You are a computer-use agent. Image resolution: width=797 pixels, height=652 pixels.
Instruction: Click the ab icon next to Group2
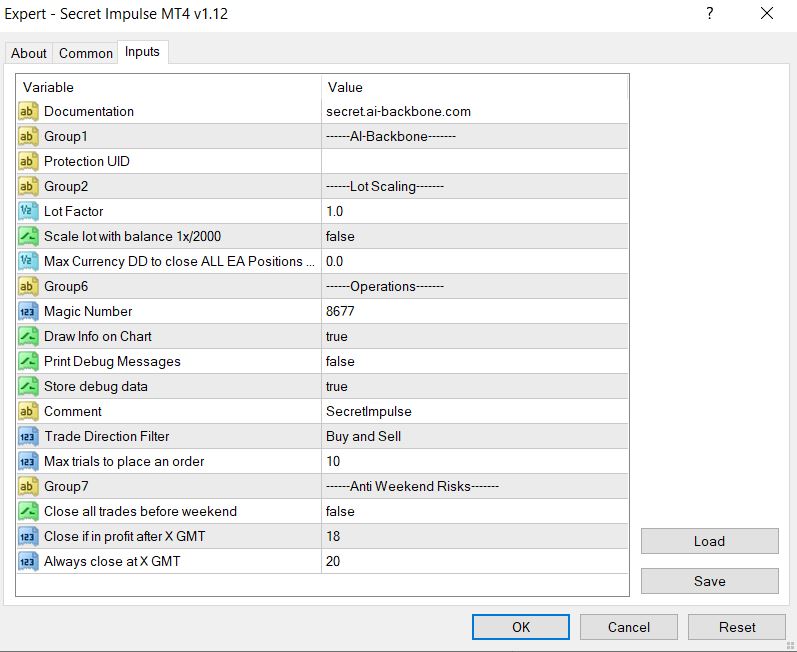(x=28, y=186)
